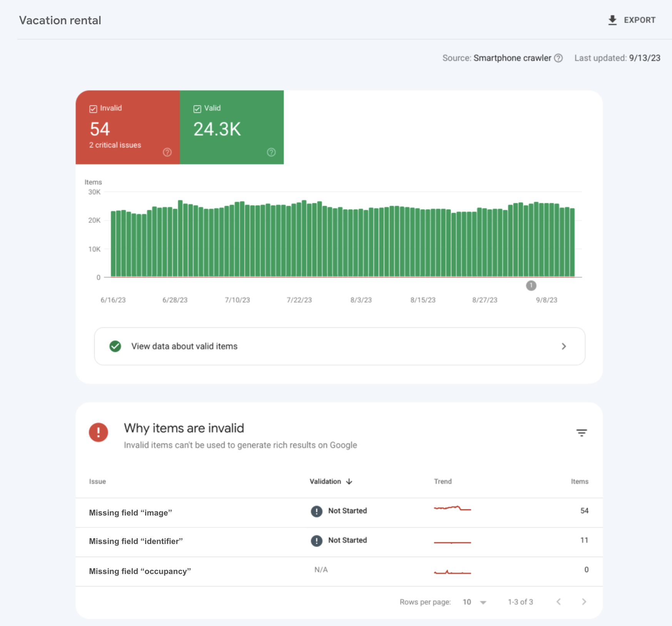Click the Not Started validation icon for Missing field image
This screenshot has width=672, height=626.
pos(316,511)
